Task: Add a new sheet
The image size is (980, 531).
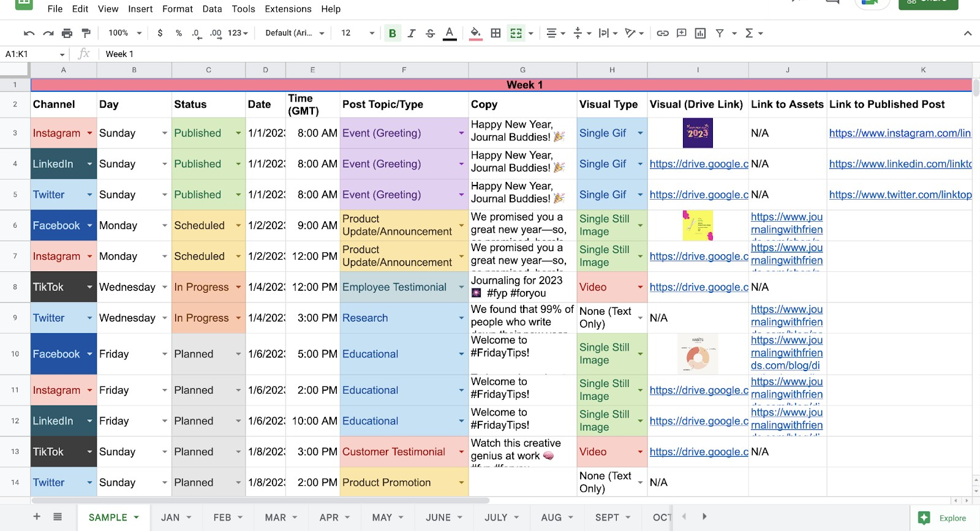Action: [37, 517]
